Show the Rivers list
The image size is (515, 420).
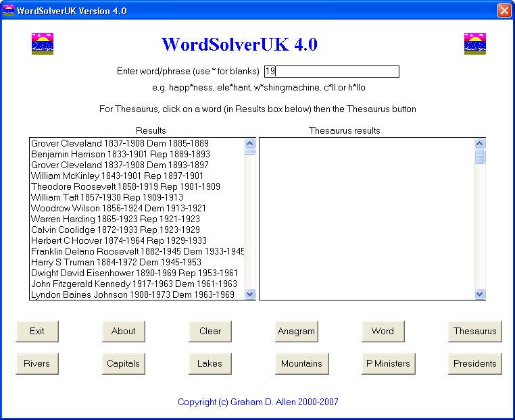[37, 363]
